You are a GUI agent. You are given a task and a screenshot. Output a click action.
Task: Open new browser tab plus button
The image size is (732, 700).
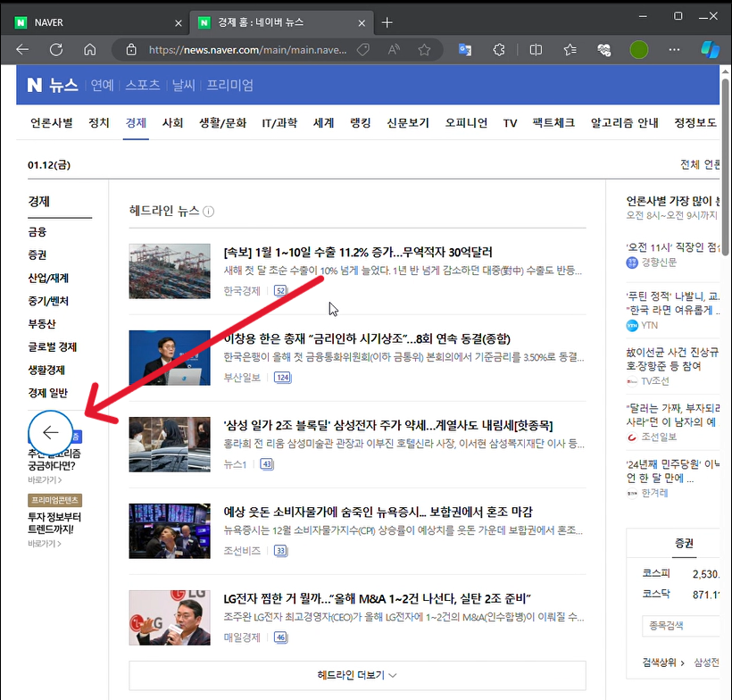coord(387,22)
